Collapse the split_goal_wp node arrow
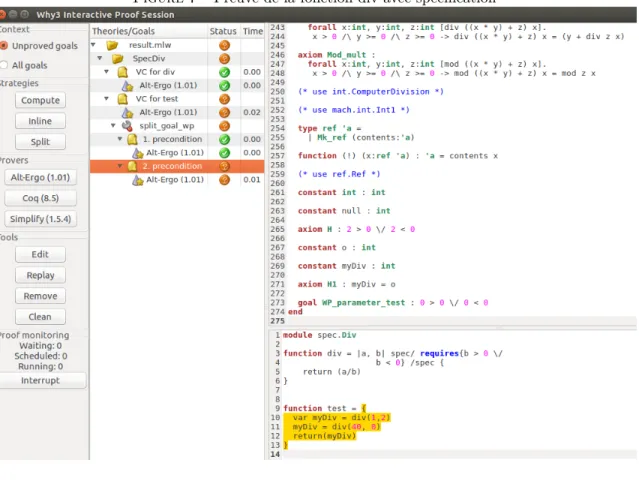639x481 pixels. point(113,126)
